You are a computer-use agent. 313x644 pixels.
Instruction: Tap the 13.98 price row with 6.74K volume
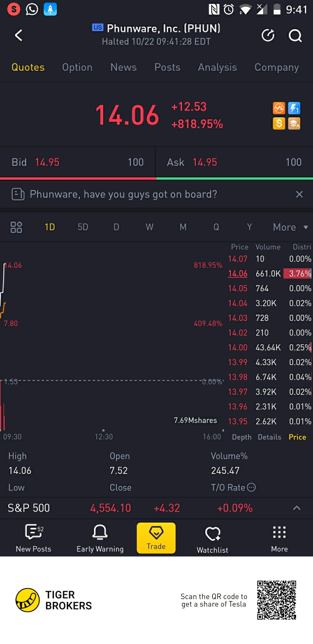click(270, 377)
